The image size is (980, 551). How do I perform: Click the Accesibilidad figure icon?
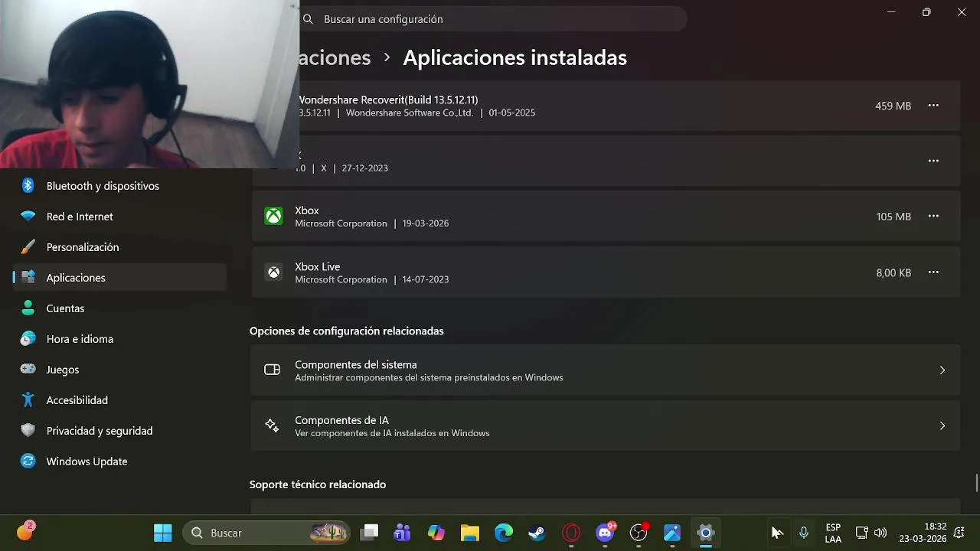point(28,400)
